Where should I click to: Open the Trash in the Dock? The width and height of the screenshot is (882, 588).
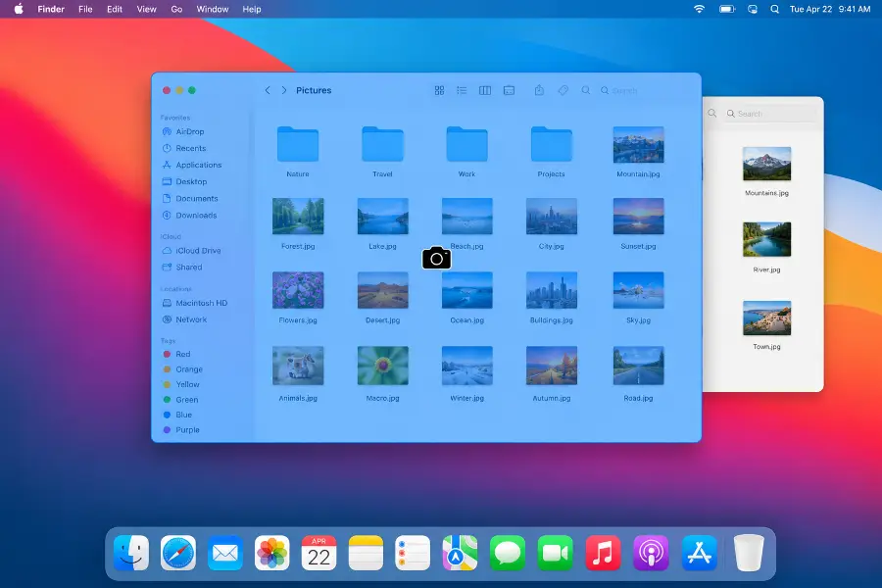(749, 554)
